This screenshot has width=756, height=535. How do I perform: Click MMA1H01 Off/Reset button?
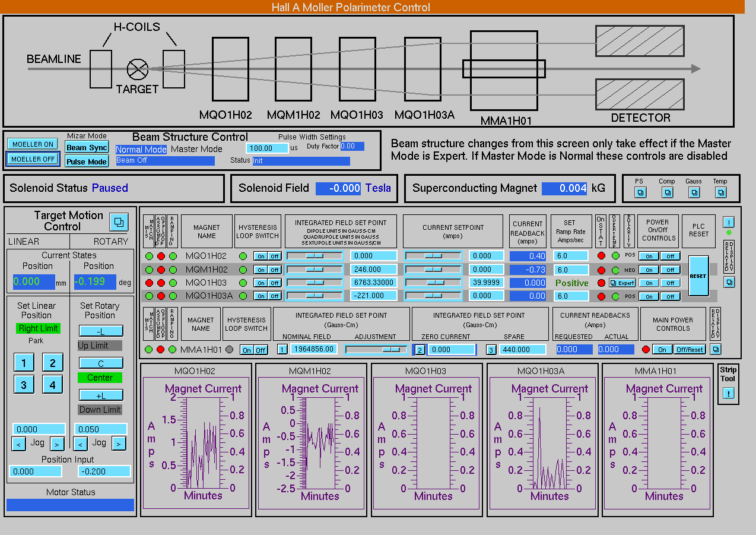pyautogui.click(x=691, y=350)
